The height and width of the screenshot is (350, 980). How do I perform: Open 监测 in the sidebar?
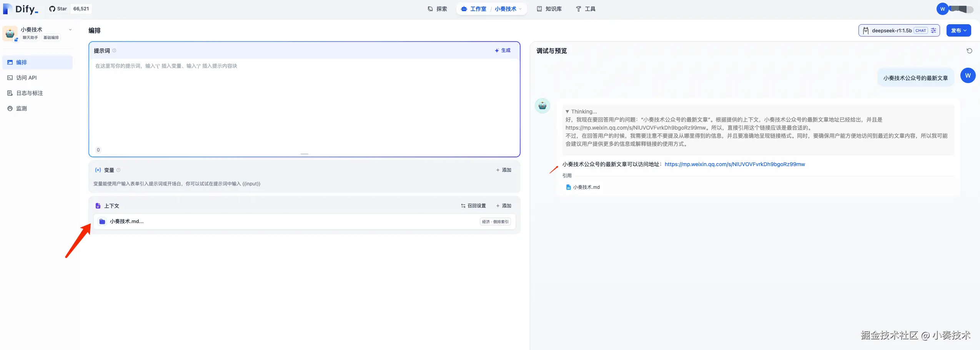click(37, 108)
